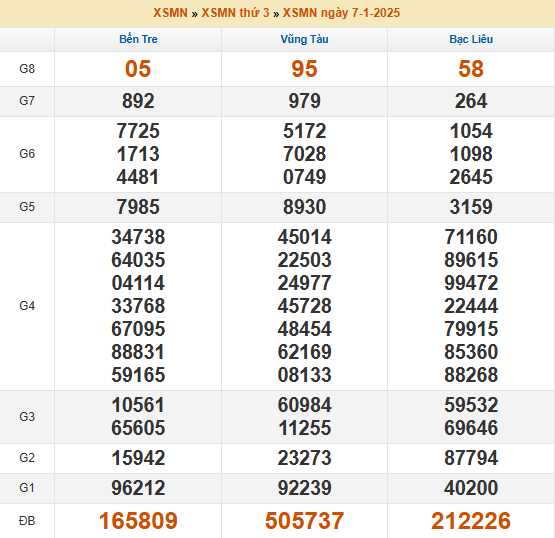Click Bạc Liêu G8 number 58
This screenshot has width=555, height=538.
tap(471, 69)
